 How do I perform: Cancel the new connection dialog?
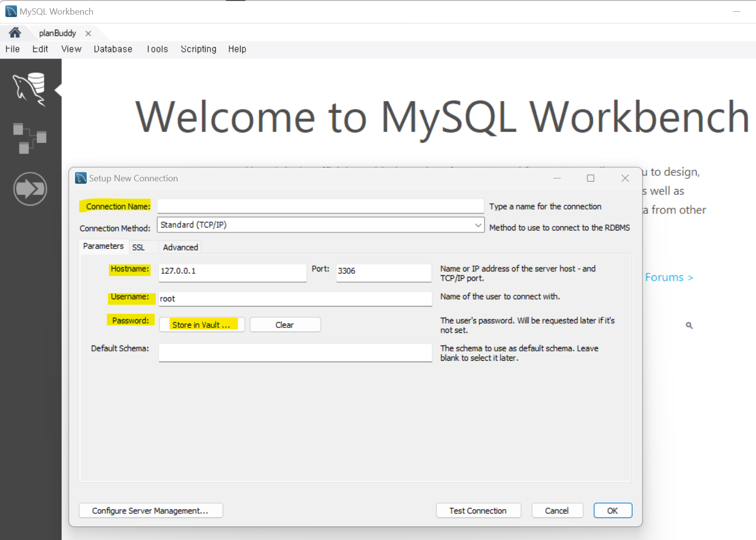[x=557, y=510]
